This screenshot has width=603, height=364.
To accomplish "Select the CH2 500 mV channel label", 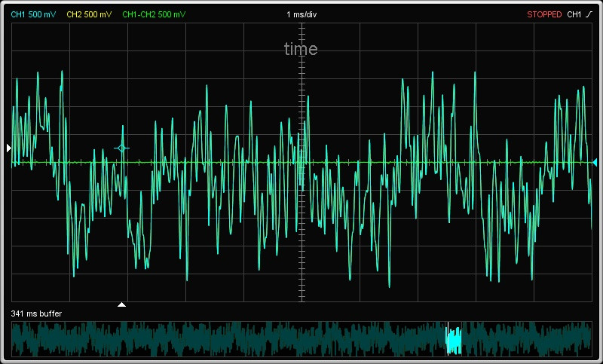I will (x=88, y=14).
